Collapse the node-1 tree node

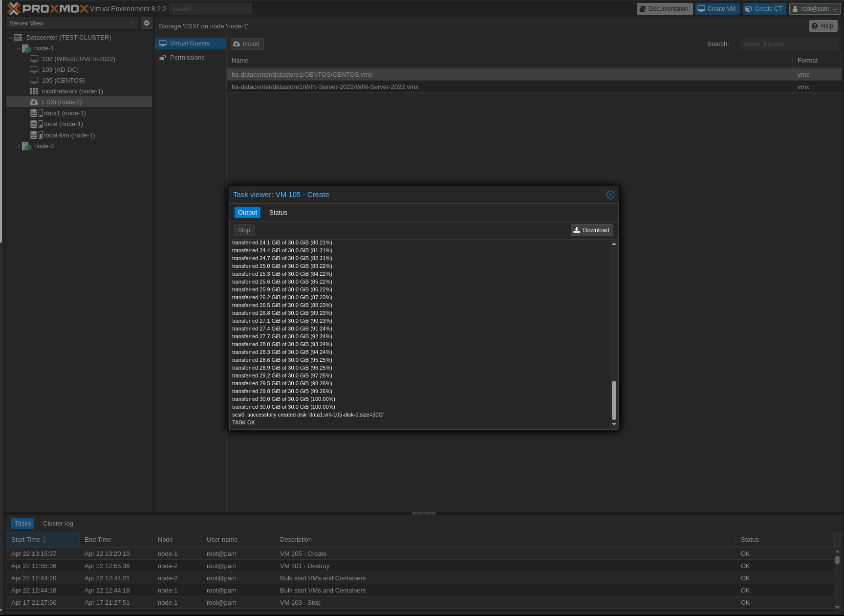tap(19, 48)
